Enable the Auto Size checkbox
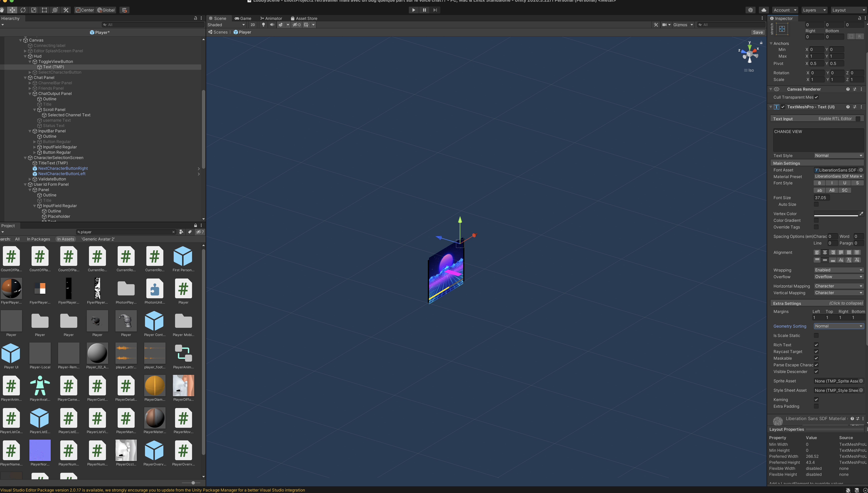 coord(817,204)
